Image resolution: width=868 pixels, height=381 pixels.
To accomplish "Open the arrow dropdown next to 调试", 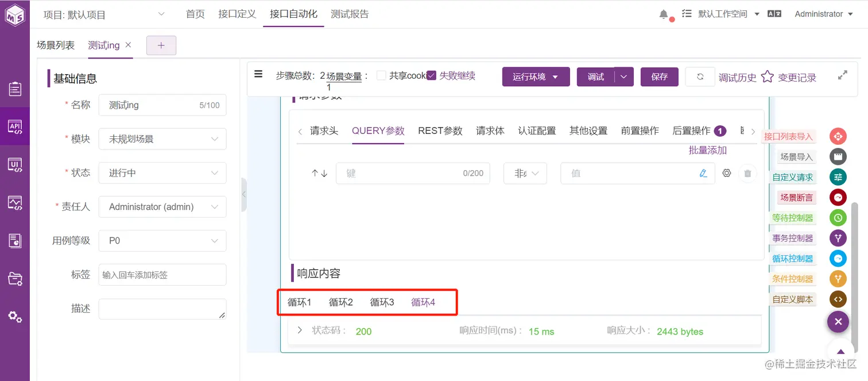I will point(625,77).
